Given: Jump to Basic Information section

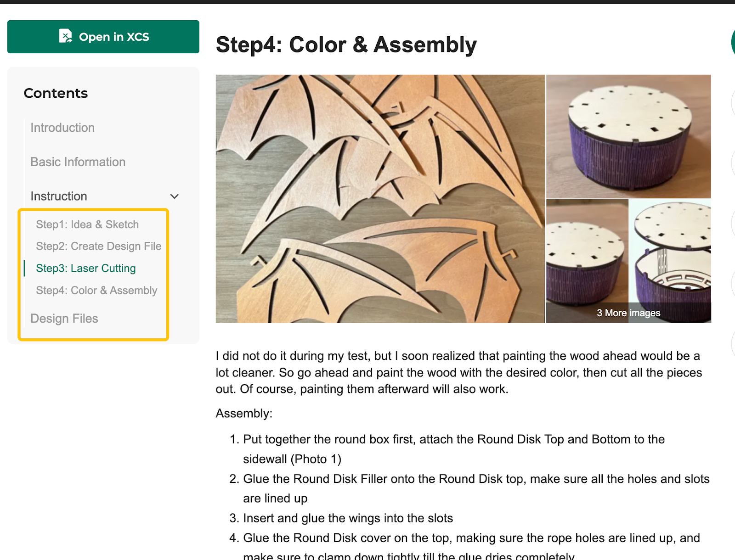Looking at the screenshot, I should (78, 162).
